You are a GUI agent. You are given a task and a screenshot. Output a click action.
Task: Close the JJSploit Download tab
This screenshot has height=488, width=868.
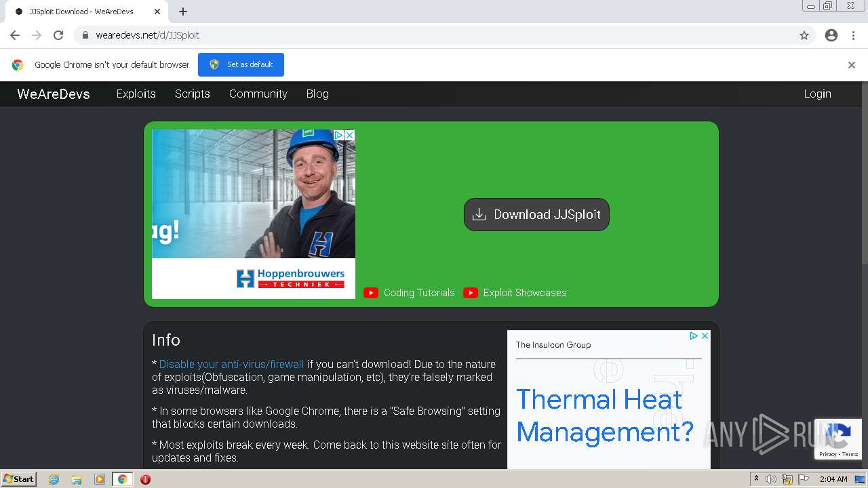click(157, 12)
